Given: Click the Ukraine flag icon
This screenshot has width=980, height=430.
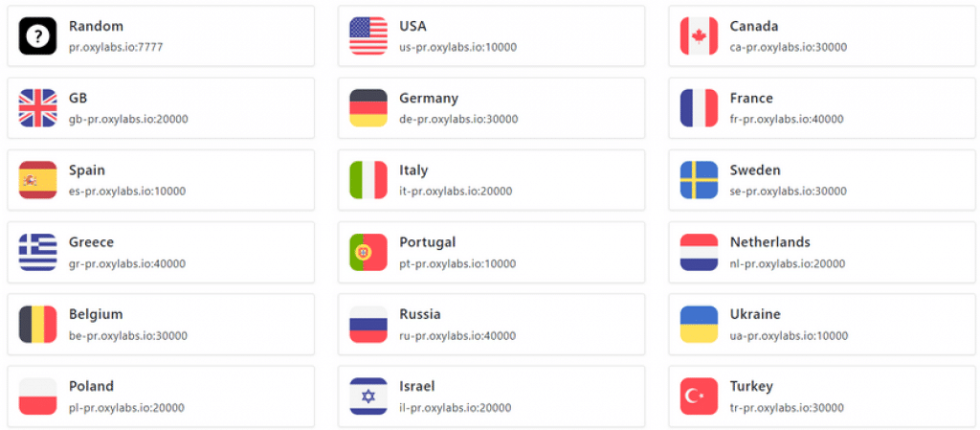Looking at the screenshot, I should [699, 324].
